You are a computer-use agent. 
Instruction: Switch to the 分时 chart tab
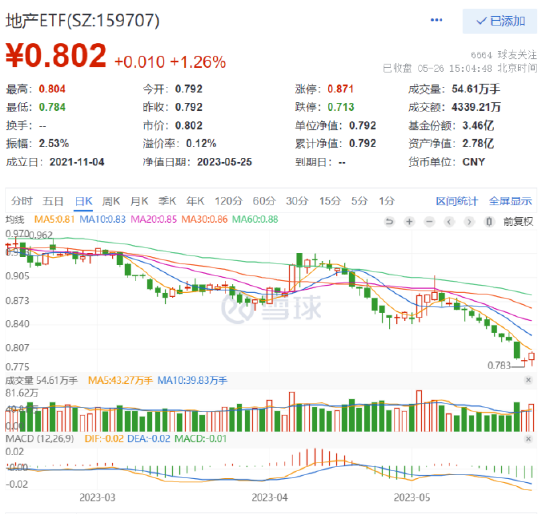[22, 201]
